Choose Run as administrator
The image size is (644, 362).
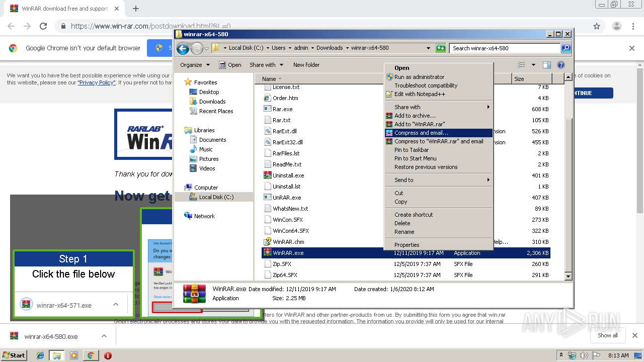(439, 77)
